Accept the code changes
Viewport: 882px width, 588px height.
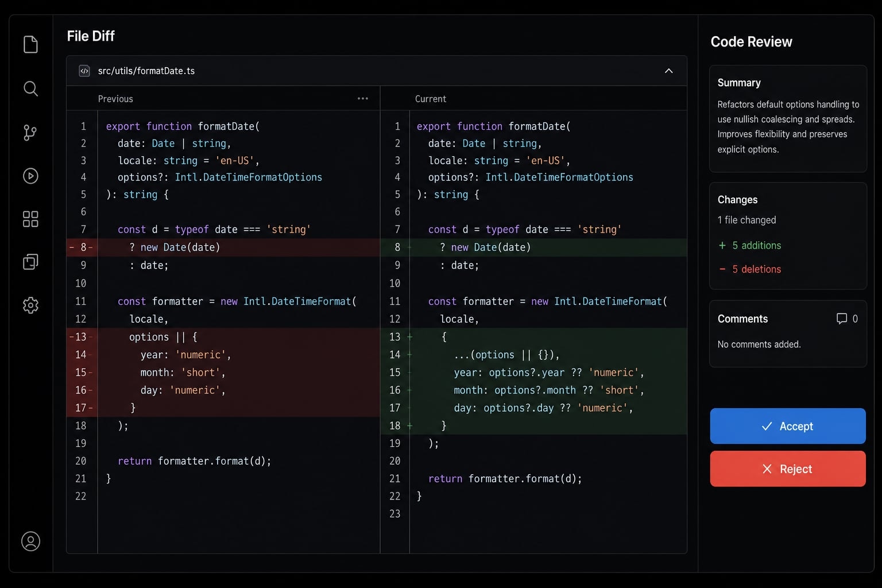click(787, 426)
